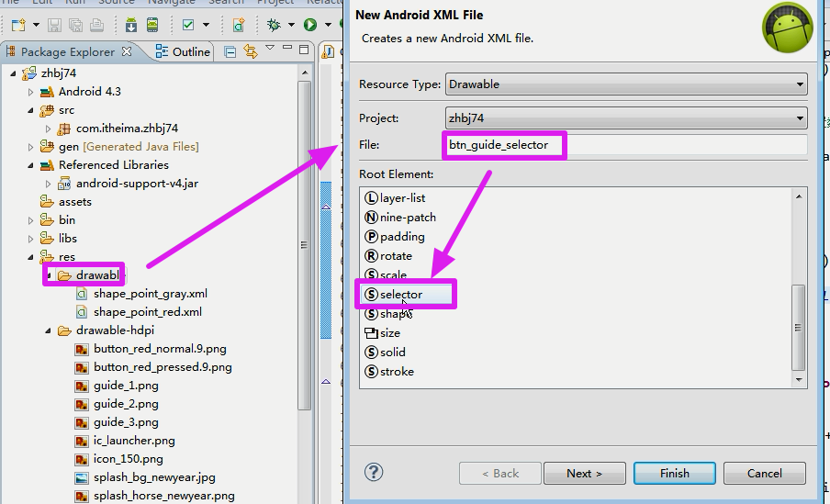
Task: Click Root Element list scrollbar down arrow
Action: [799, 380]
